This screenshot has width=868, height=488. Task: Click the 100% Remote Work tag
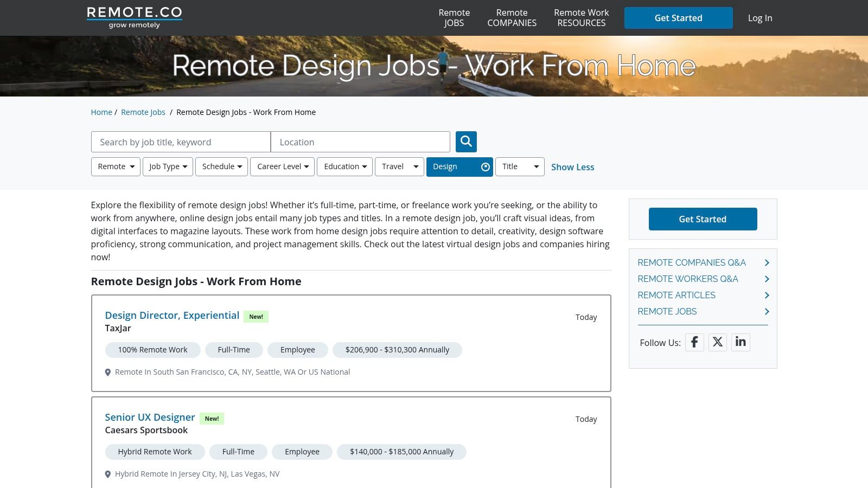coord(152,350)
